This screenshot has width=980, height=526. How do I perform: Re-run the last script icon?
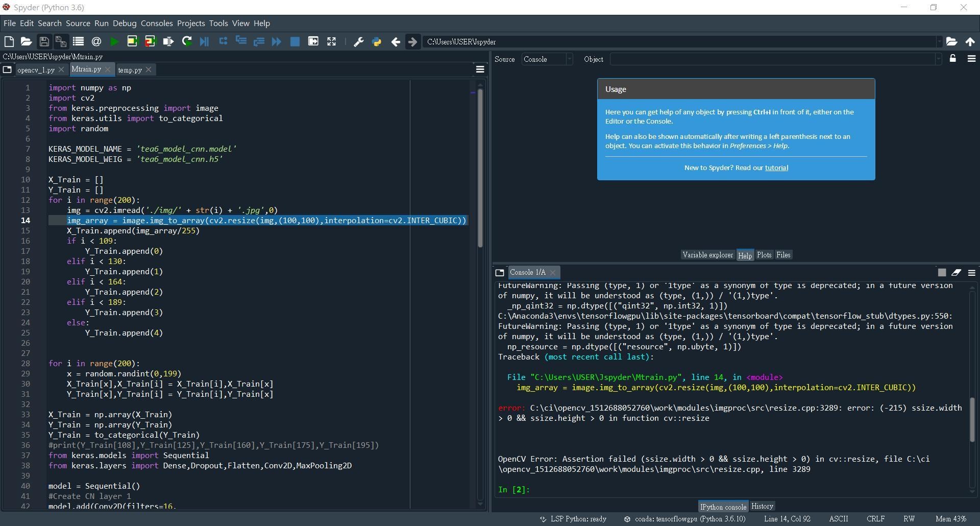pyautogui.click(x=187, y=42)
